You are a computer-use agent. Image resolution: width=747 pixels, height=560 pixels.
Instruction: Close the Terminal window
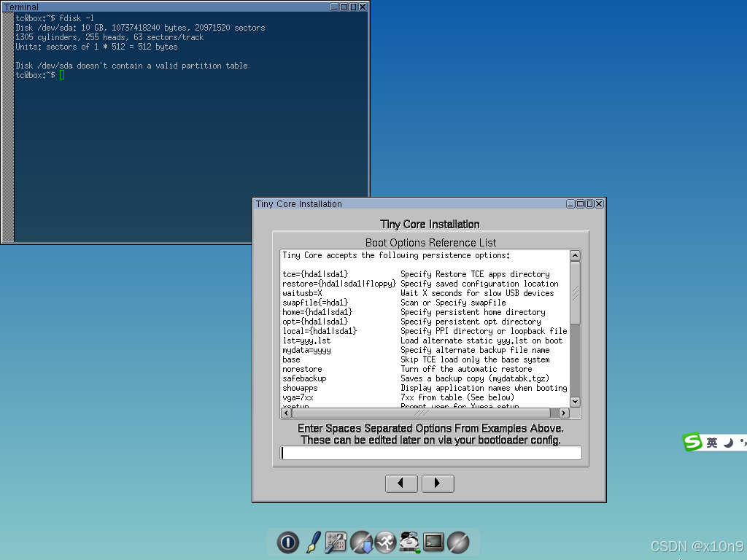click(x=363, y=7)
